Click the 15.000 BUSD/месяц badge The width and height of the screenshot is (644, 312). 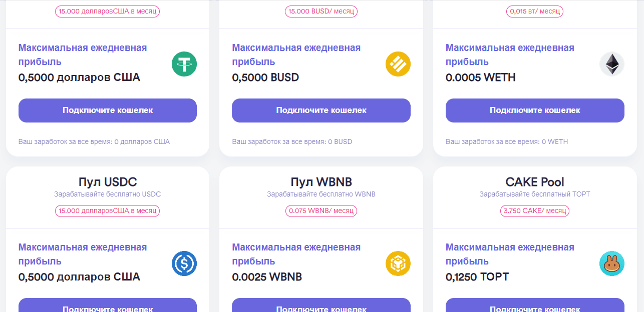pyautogui.click(x=321, y=11)
